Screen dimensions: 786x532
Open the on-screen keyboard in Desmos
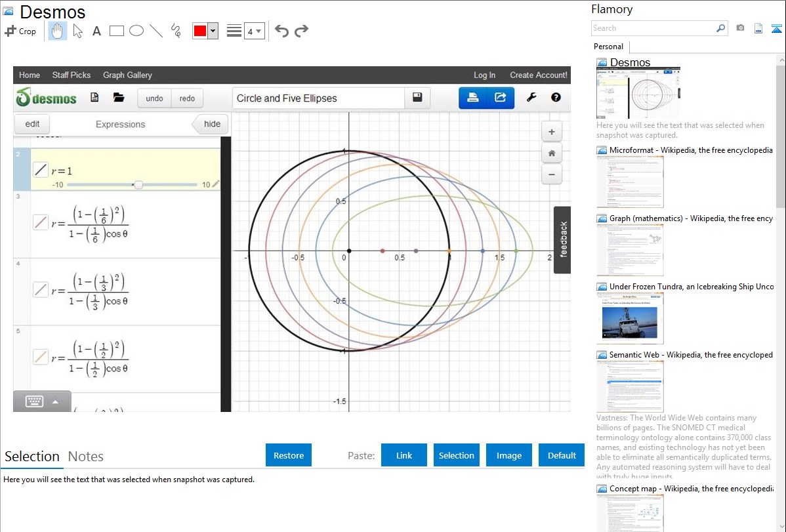click(34, 401)
